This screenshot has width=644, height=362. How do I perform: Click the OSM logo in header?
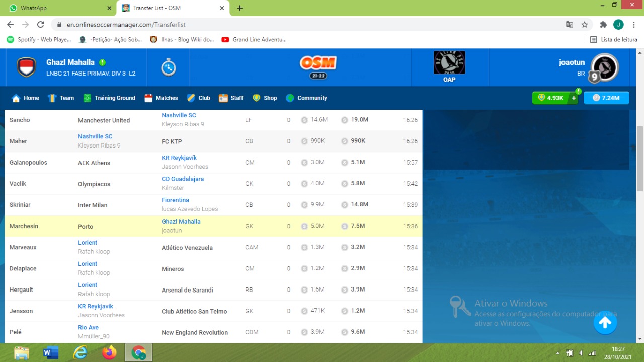(x=318, y=66)
